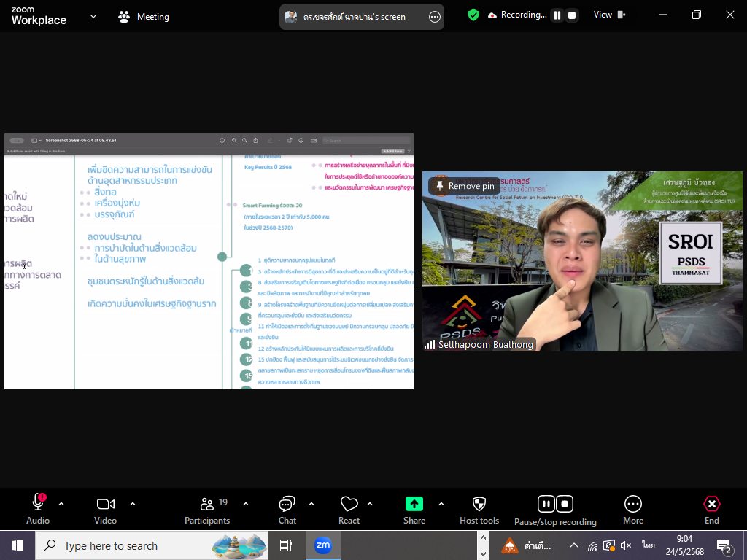
Task: Click the divider handle between screen and video
Action: [418, 281]
